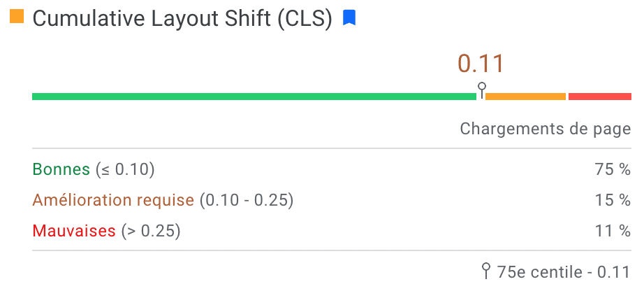The image size is (644, 298).
Task: Click the 75th percentile pin marker on bar
Action: pyautogui.click(x=482, y=90)
